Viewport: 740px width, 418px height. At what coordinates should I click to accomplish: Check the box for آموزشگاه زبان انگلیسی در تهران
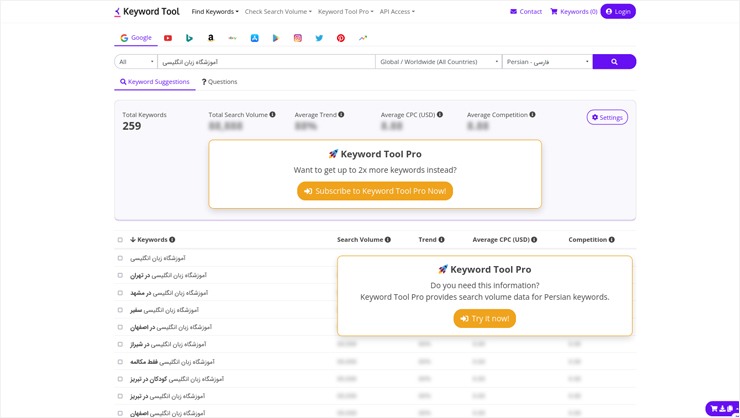120,275
